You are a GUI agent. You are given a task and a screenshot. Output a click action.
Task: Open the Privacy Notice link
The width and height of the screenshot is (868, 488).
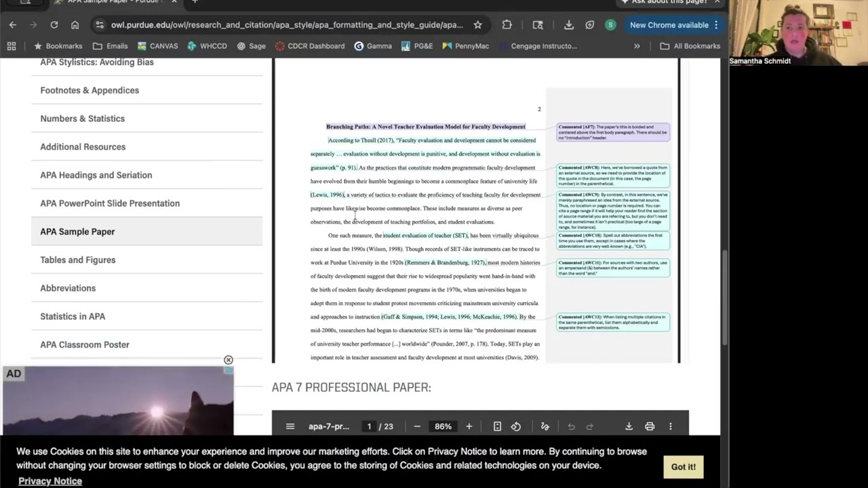(50, 481)
